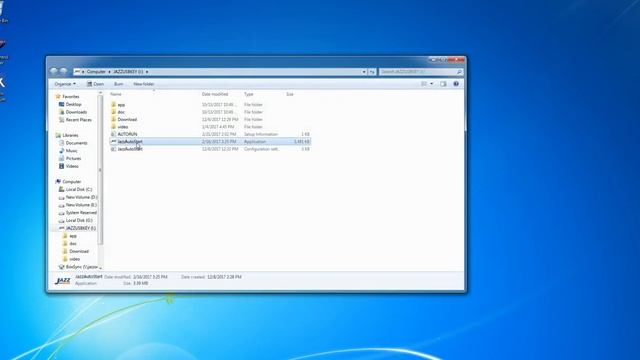
Task: Expand the arrow after JAZZUSBKEY in address bar
Action: (147, 72)
